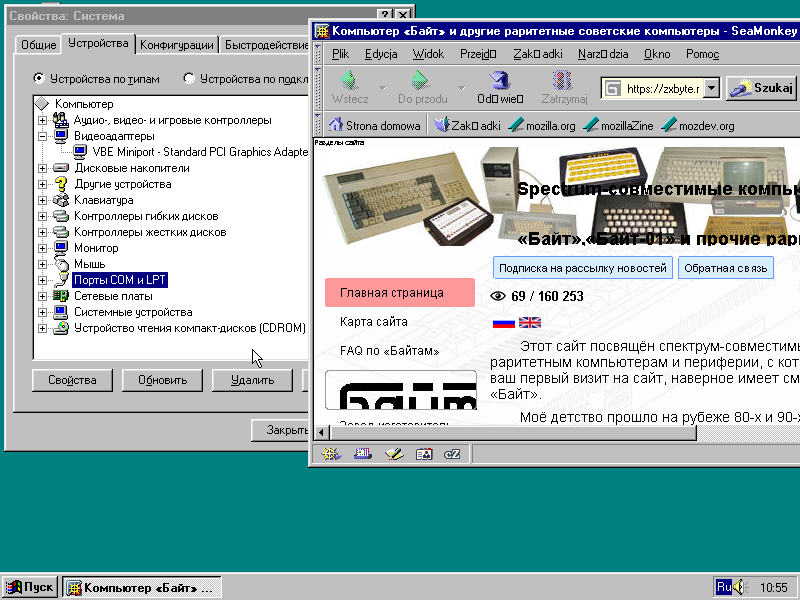Expand Системные устройства node

[42, 312]
